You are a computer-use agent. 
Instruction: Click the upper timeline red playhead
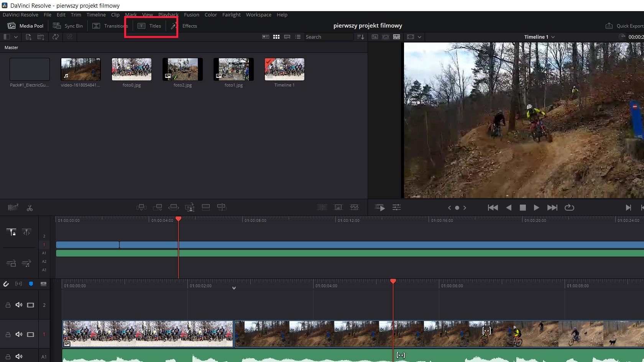[178, 219]
